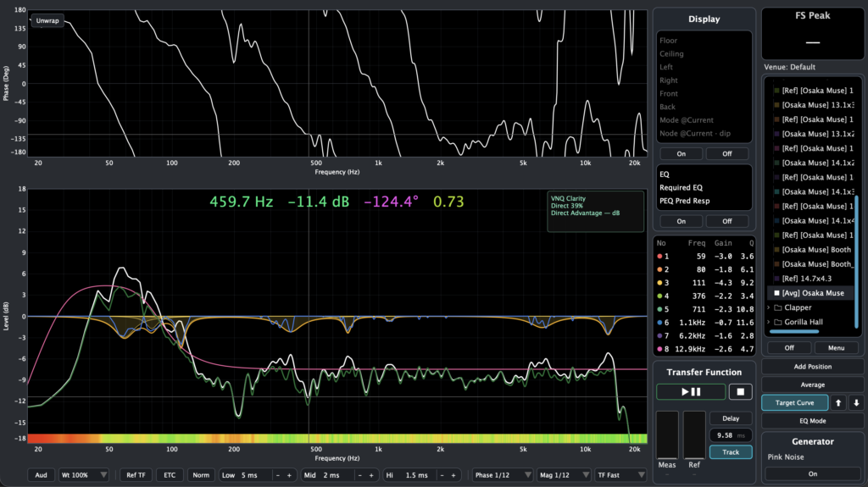868x487 pixels.
Task: Turn the Pink Noise generator On
Action: (812, 473)
